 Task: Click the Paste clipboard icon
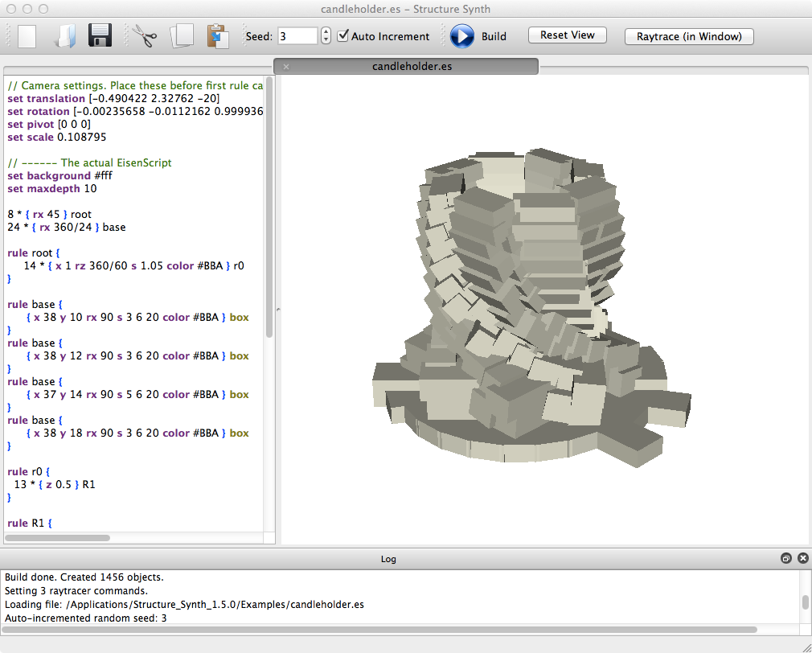(x=217, y=36)
